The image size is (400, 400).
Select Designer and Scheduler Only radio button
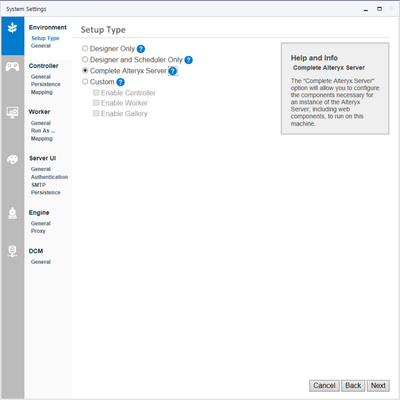click(x=85, y=59)
